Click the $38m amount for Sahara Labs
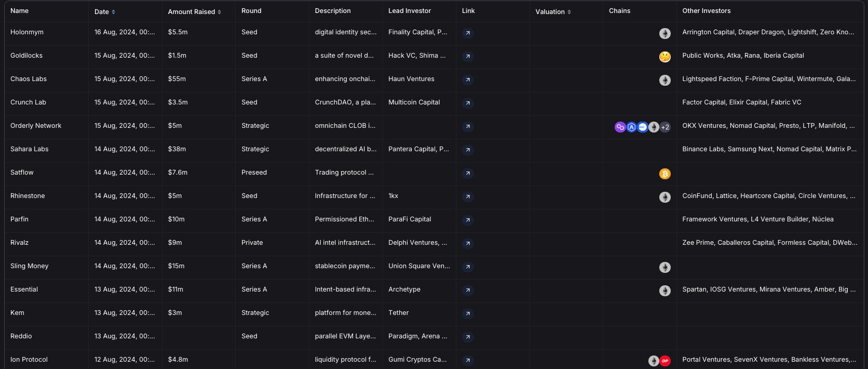Screen dimensions: 868x369 coord(177,149)
